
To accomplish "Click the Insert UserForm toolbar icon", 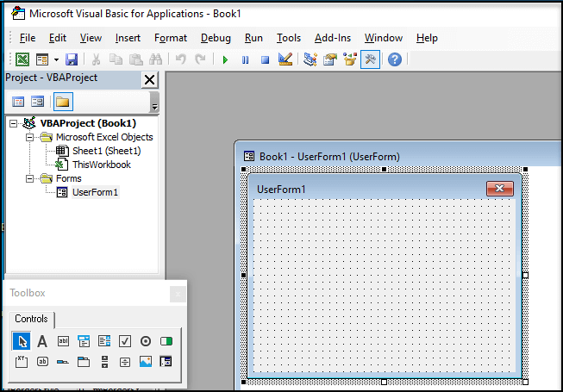I will coord(42,59).
